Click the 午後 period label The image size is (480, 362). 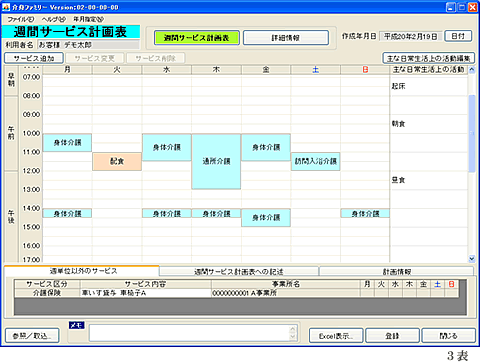[11, 217]
